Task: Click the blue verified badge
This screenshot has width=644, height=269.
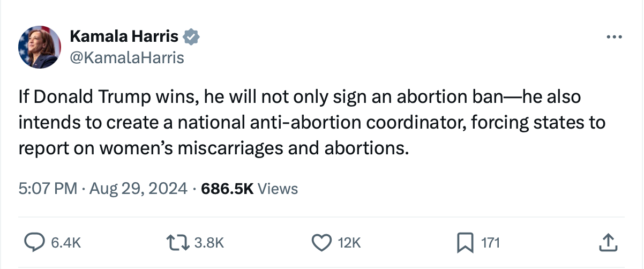Action: (192, 37)
